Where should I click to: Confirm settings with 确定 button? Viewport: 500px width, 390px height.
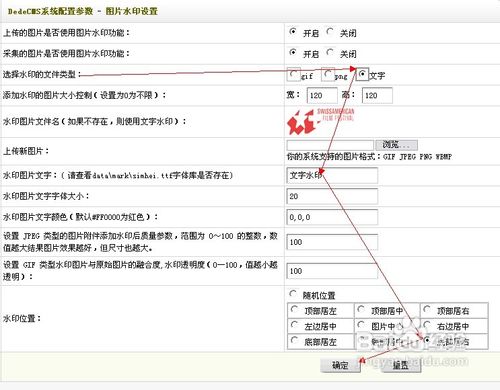340,366
